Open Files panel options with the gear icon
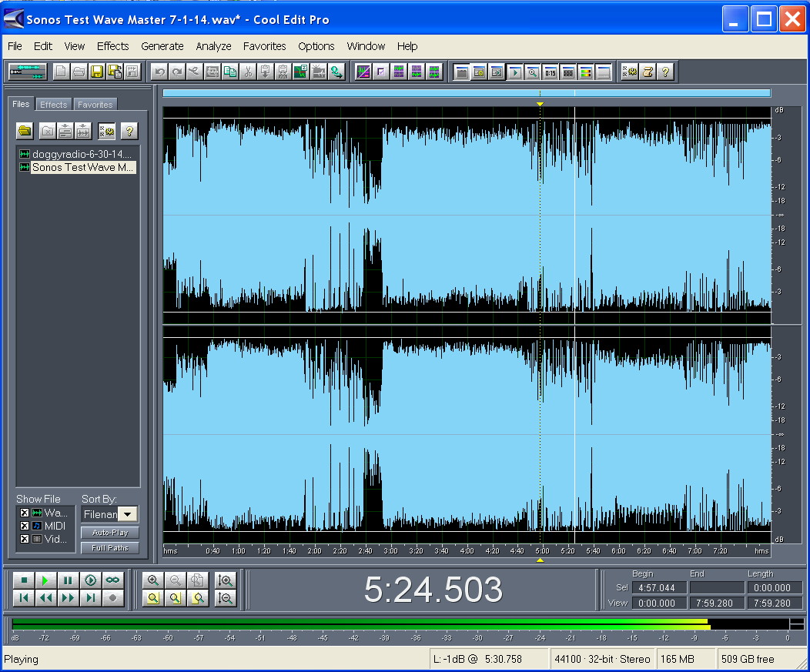 pyautogui.click(x=106, y=131)
